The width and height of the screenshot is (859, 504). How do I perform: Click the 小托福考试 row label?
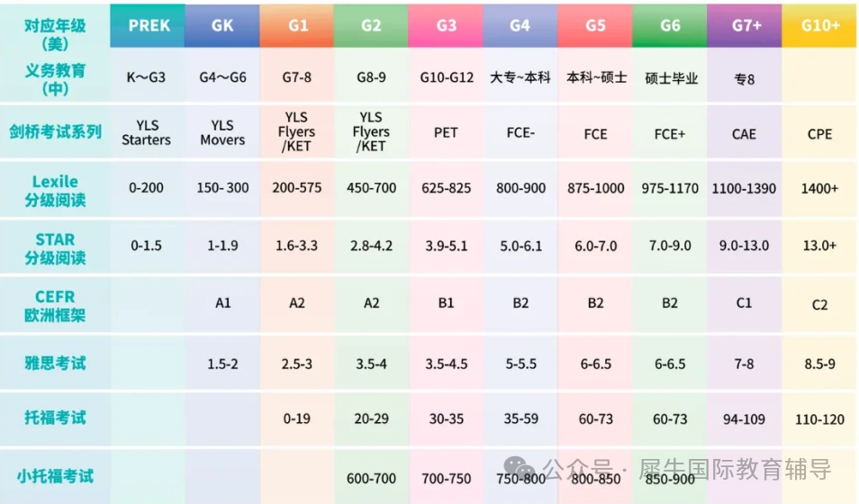pos(55,475)
